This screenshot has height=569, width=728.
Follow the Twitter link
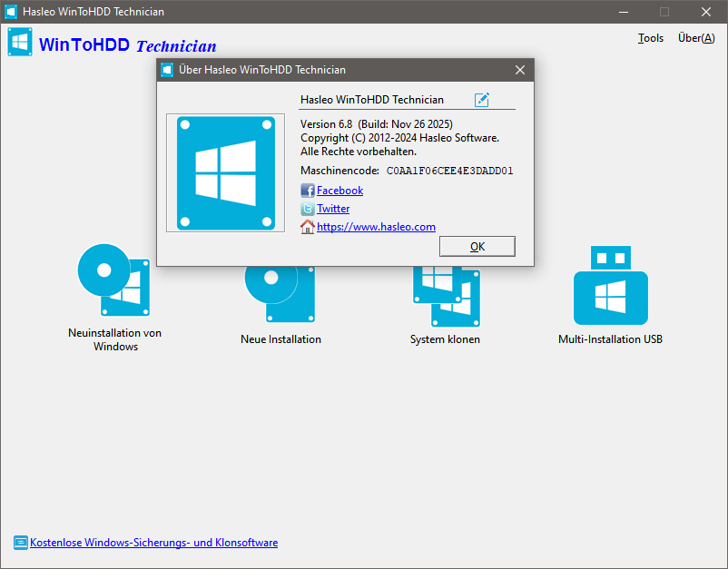click(x=333, y=209)
